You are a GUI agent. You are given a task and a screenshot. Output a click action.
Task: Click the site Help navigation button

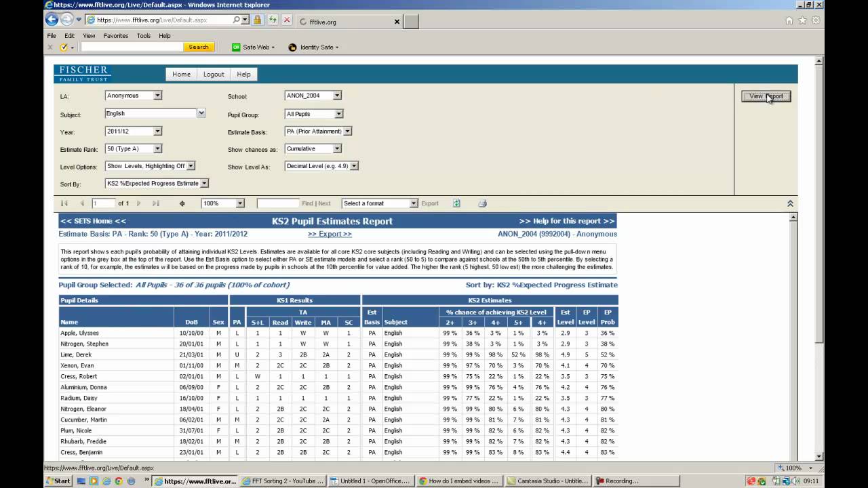coord(243,75)
